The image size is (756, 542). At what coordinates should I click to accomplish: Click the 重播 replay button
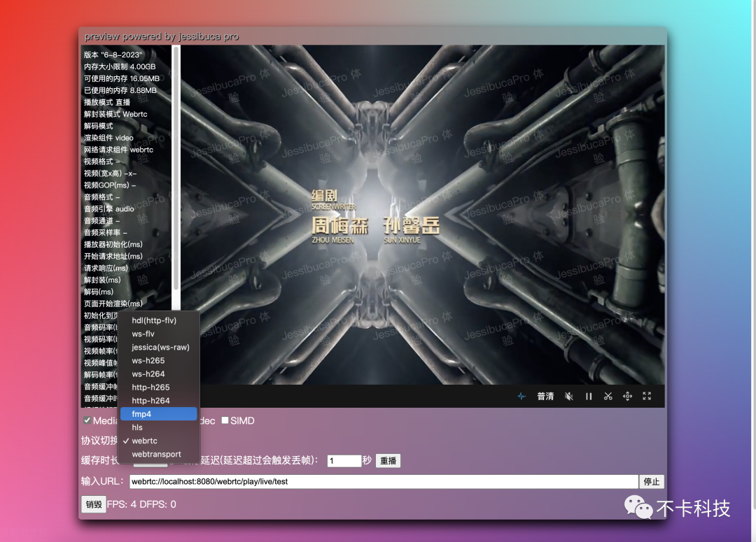pyautogui.click(x=388, y=461)
